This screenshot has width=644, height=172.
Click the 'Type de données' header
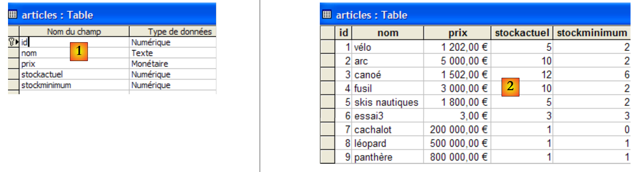pyautogui.click(x=173, y=32)
